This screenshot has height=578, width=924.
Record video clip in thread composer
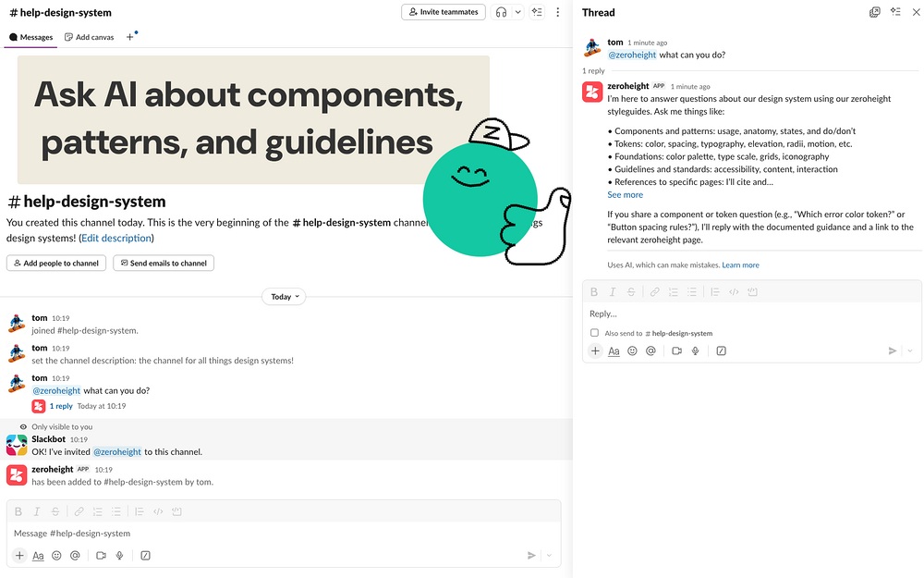pyautogui.click(x=676, y=350)
